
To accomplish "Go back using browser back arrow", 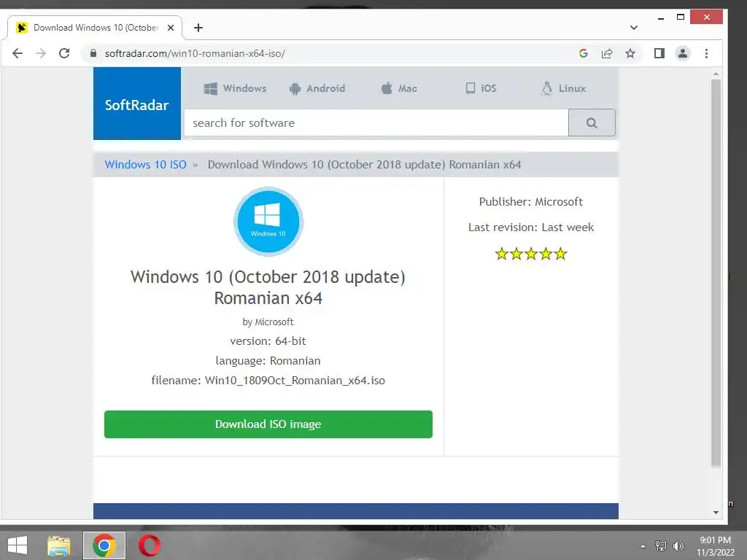I will [x=18, y=53].
